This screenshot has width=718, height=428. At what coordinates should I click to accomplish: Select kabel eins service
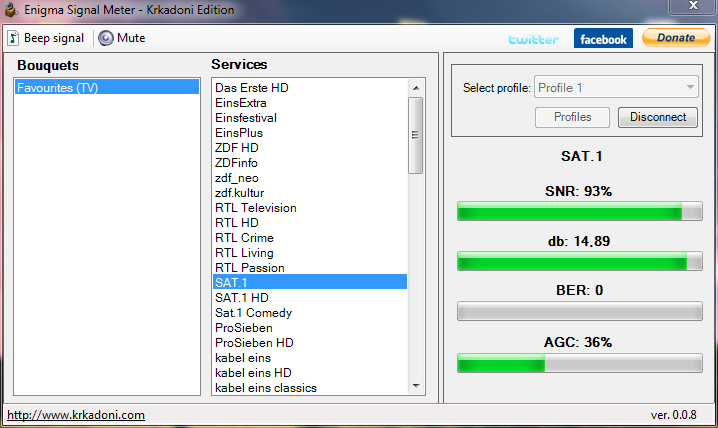pos(310,358)
